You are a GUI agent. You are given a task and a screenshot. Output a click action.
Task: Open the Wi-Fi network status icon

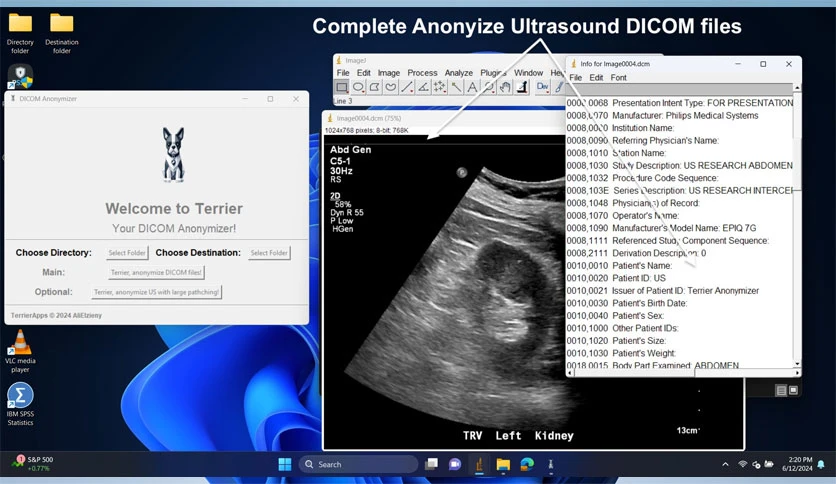pyautogui.click(x=742, y=464)
